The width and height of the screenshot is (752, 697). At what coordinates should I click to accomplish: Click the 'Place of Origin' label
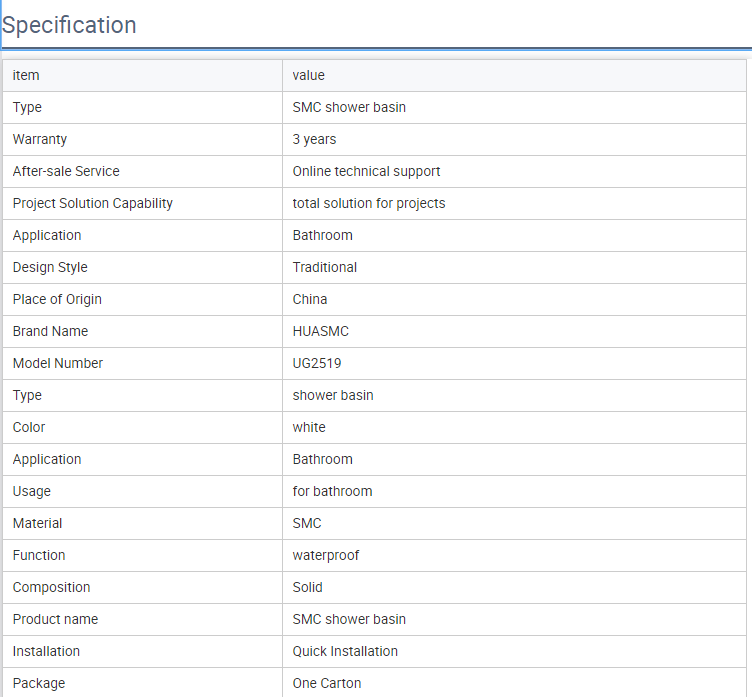pos(57,299)
